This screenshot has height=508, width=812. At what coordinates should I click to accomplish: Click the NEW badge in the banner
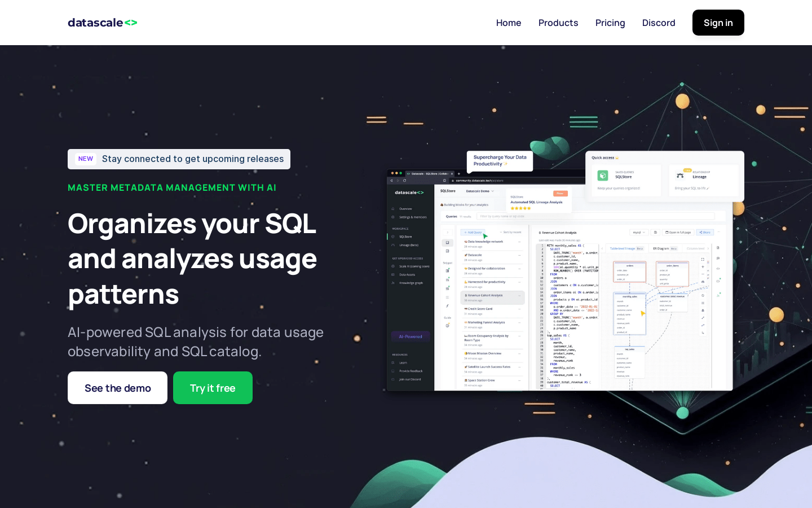pos(86,159)
